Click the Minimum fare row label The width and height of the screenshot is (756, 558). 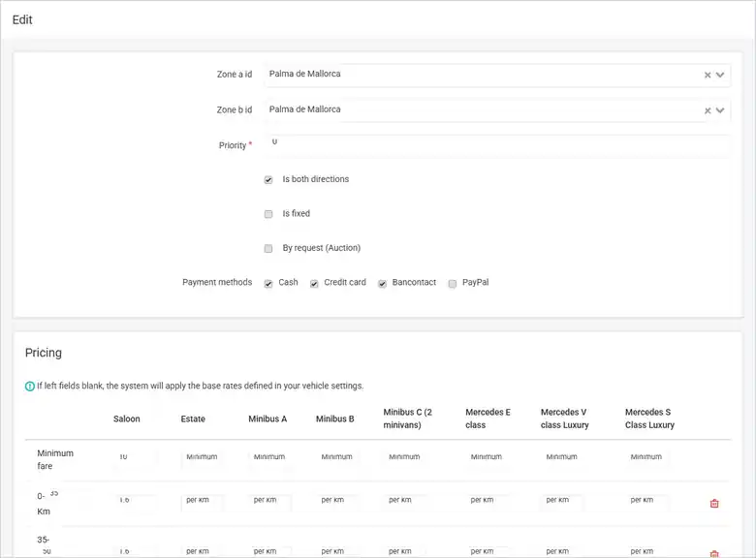click(55, 459)
